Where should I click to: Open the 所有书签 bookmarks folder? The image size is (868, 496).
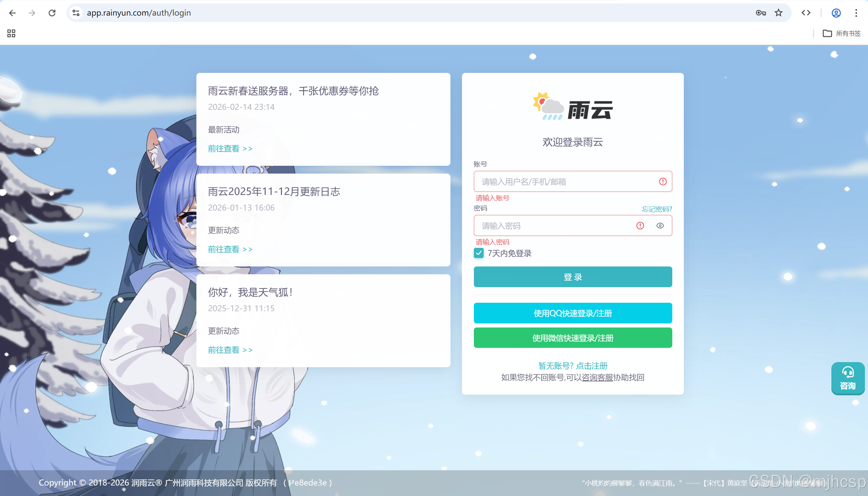(842, 33)
